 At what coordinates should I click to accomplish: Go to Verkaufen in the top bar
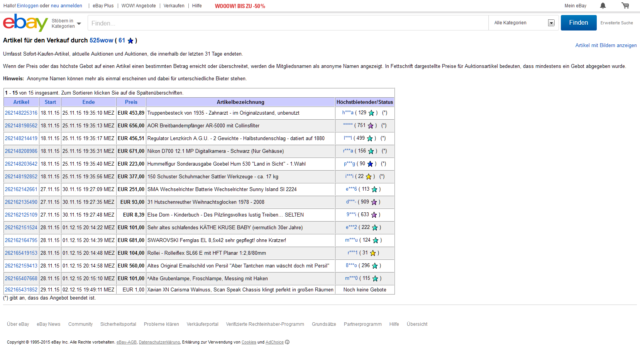point(174,6)
